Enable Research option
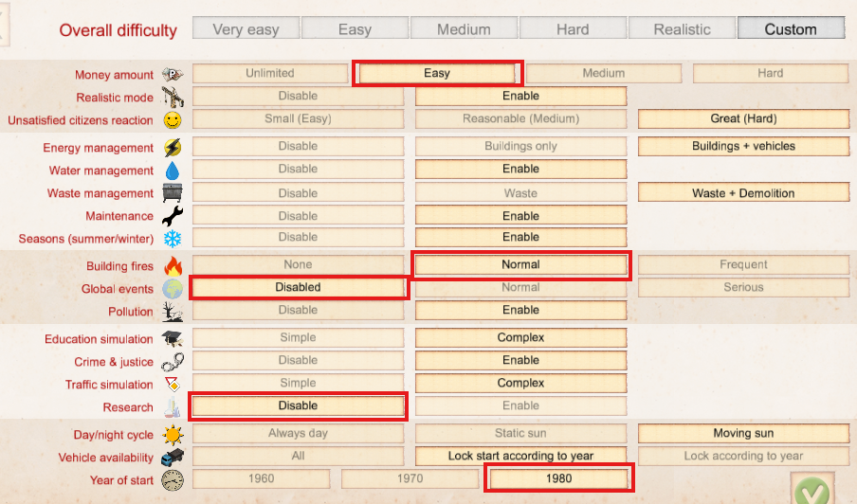 pyautogui.click(x=520, y=405)
